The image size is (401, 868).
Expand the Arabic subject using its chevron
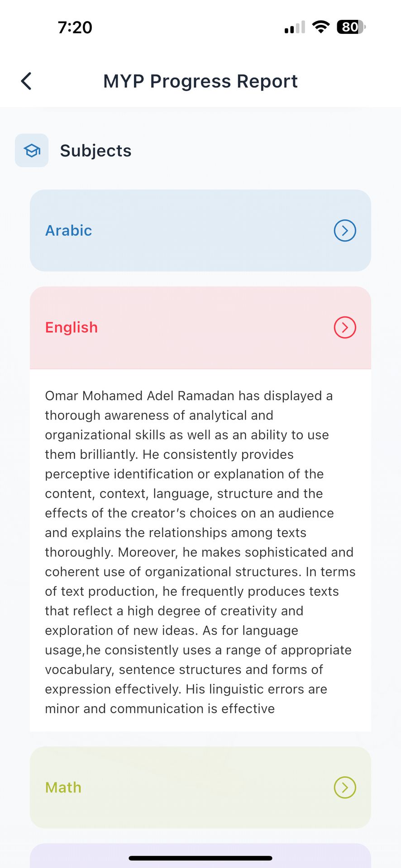345,231
